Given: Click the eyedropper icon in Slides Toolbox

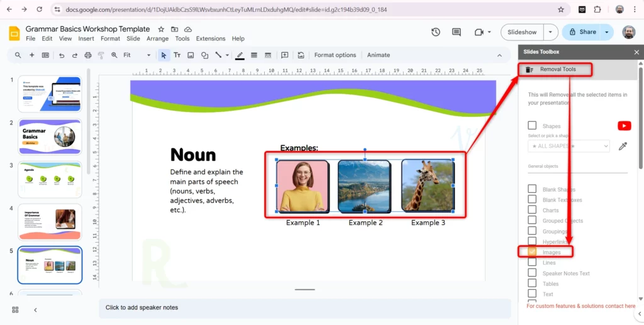Looking at the screenshot, I should point(623,146).
